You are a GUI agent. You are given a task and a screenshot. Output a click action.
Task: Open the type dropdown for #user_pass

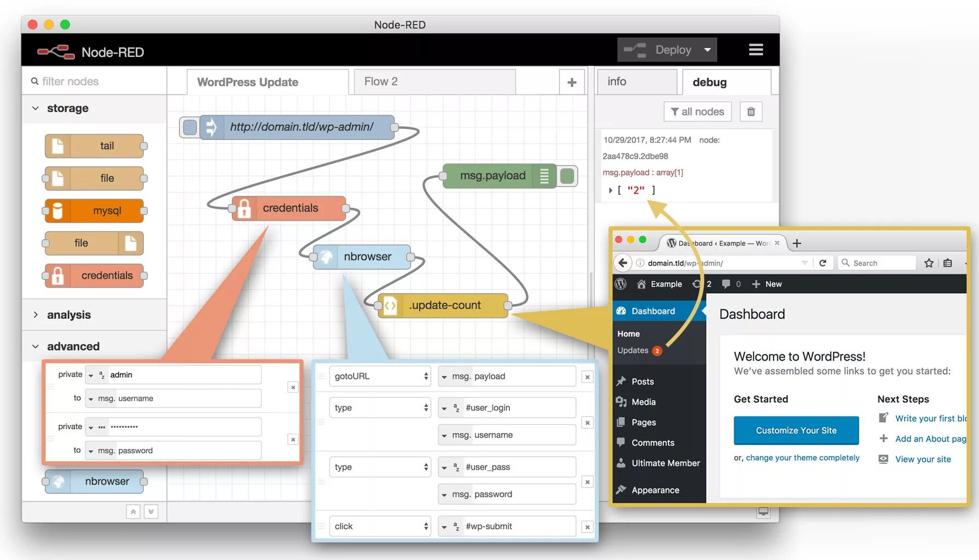tap(380, 467)
